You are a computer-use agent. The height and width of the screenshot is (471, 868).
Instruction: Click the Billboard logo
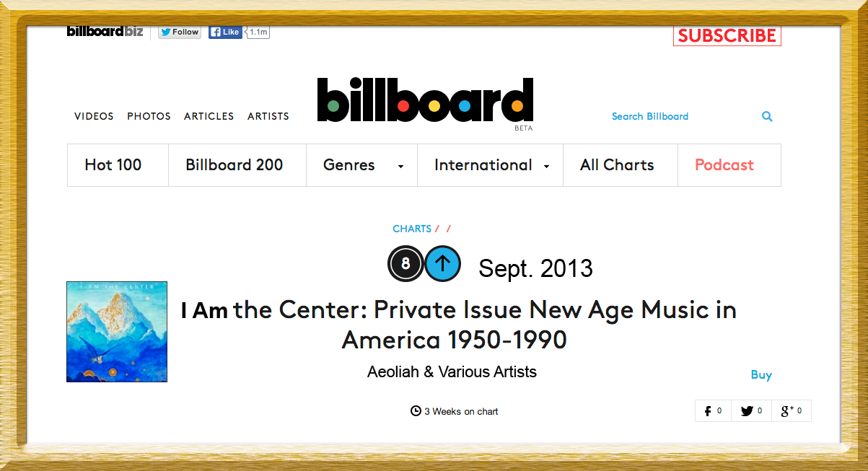coord(425,100)
